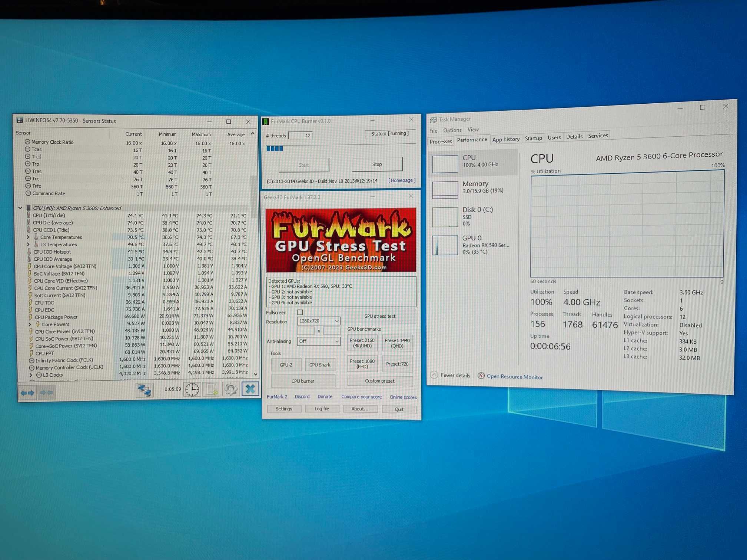Click custom resolution width input field

point(306,330)
